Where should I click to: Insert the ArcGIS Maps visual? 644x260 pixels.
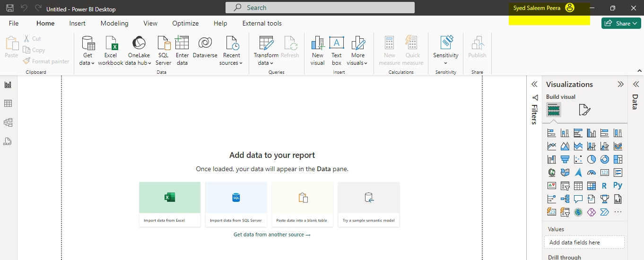pyautogui.click(x=578, y=212)
